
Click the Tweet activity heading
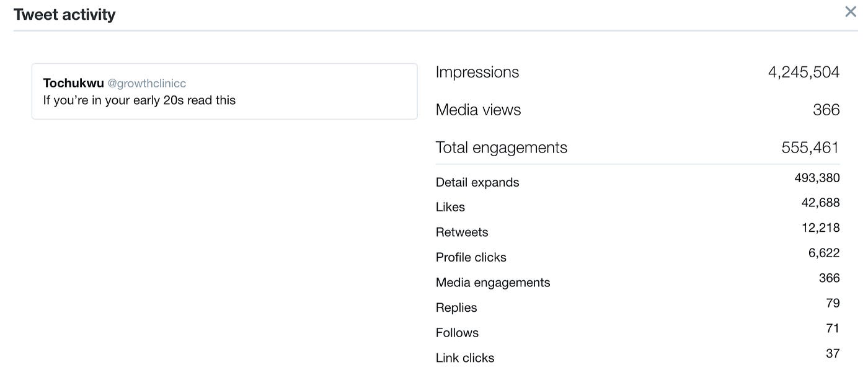[x=64, y=15]
